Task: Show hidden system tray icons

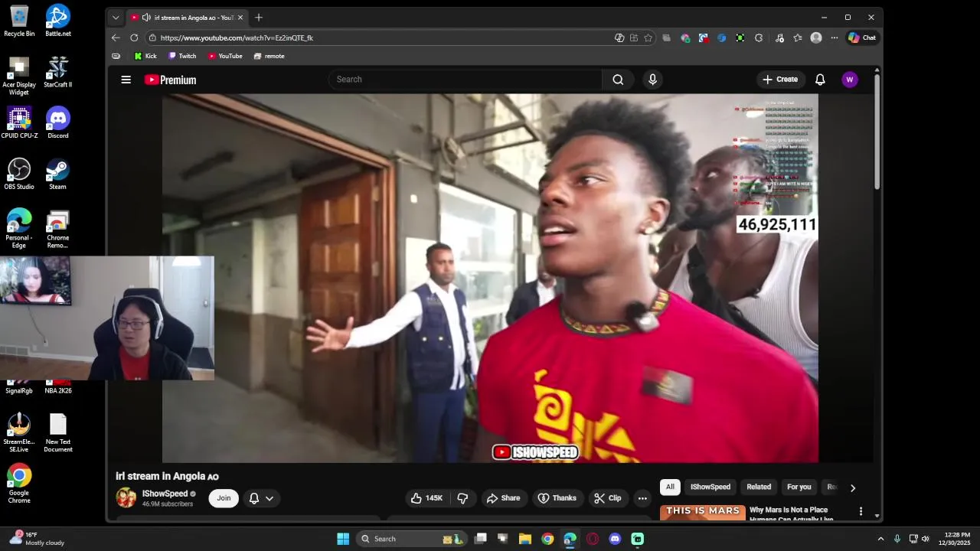Action: (x=880, y=539)
